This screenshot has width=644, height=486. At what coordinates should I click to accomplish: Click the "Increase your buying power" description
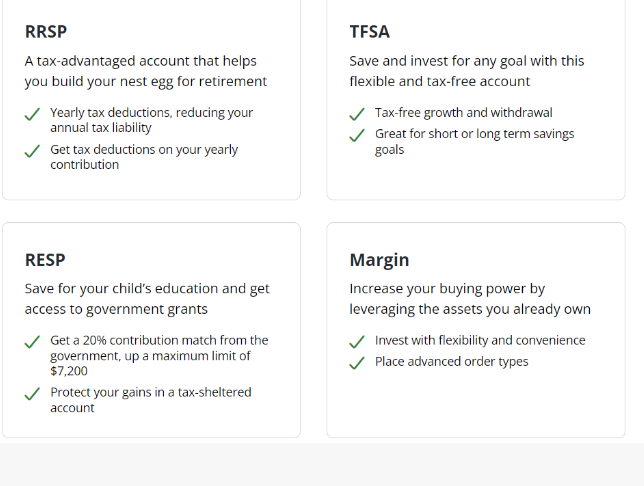coord(469,299)
